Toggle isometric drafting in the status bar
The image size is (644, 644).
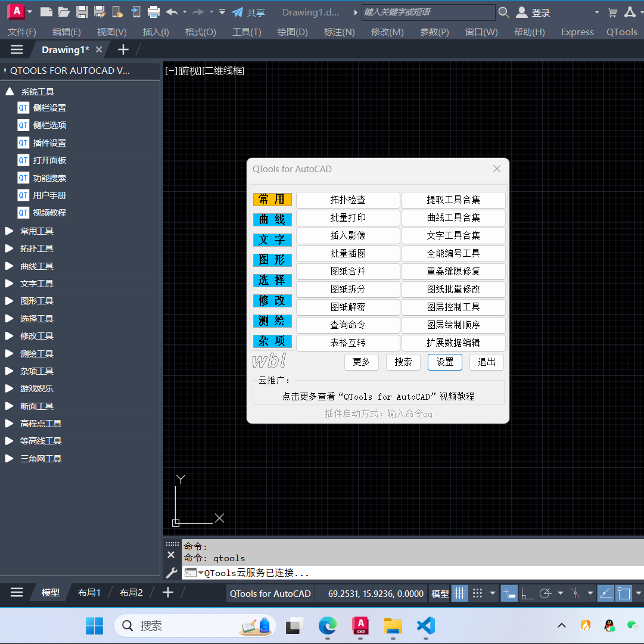[575, 593]
